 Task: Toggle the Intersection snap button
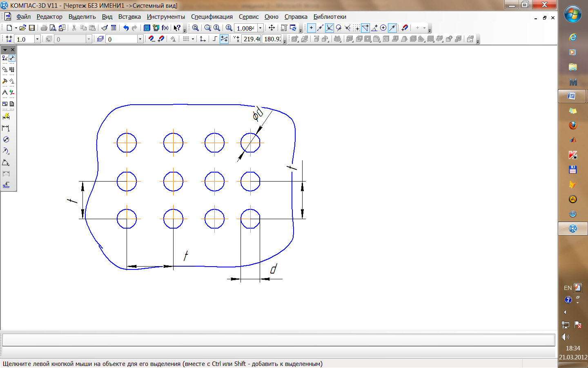click(x=329, y=28)
